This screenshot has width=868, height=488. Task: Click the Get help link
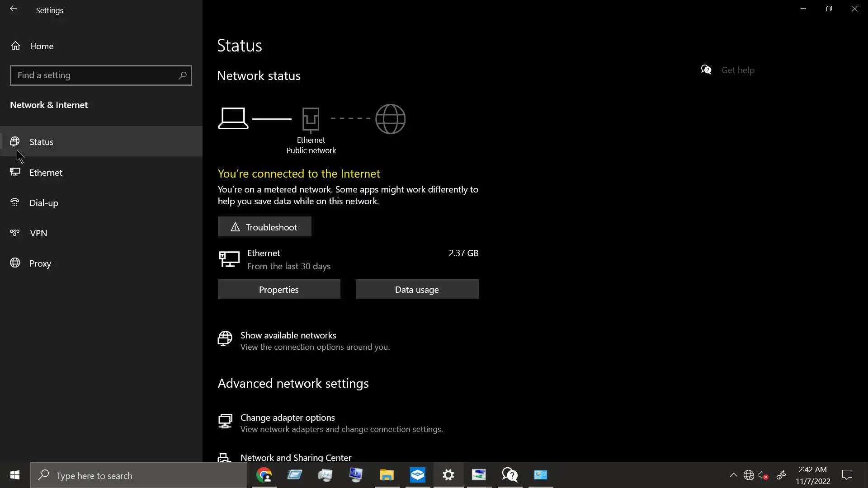[737, 70]
